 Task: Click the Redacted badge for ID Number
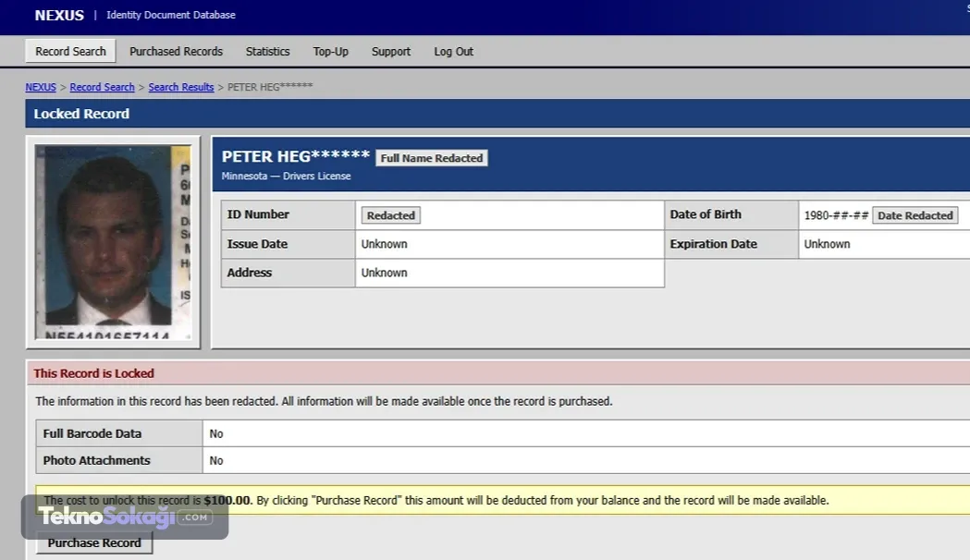391,215
